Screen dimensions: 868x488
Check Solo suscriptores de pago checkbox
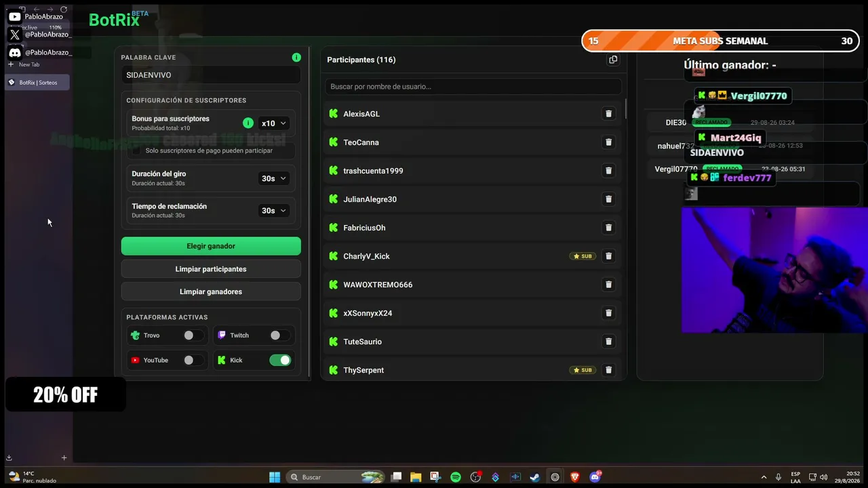tap(136, 150)
